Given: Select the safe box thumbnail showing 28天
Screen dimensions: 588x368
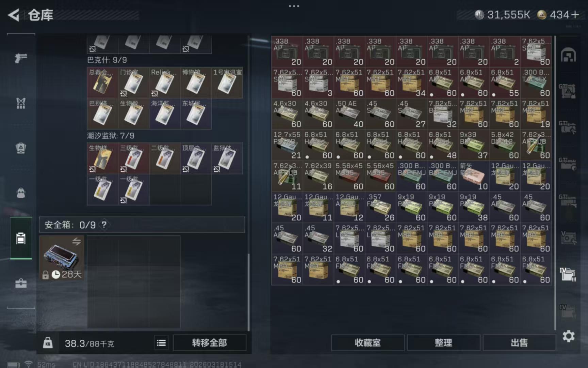Looking at the screenshot, I should coord(62,258).
